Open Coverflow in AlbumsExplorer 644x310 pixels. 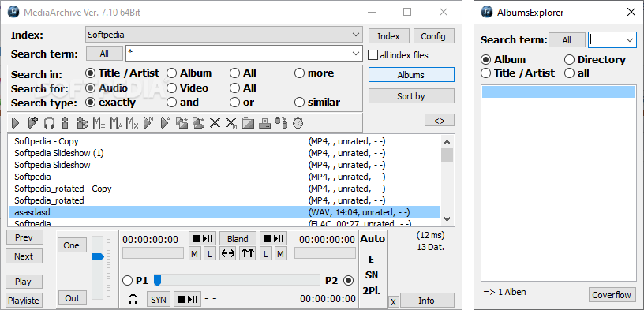tap(612, 295)
